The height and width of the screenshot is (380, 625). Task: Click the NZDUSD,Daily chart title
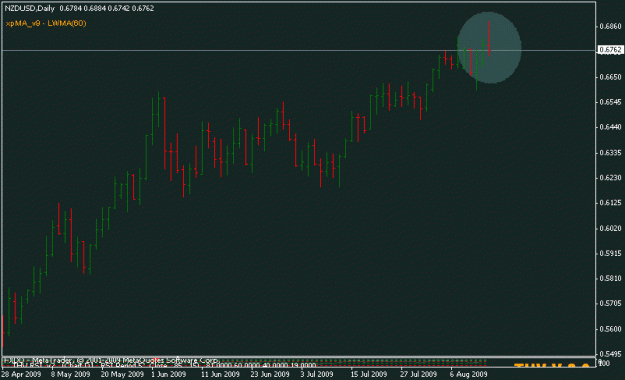(30, 8)
